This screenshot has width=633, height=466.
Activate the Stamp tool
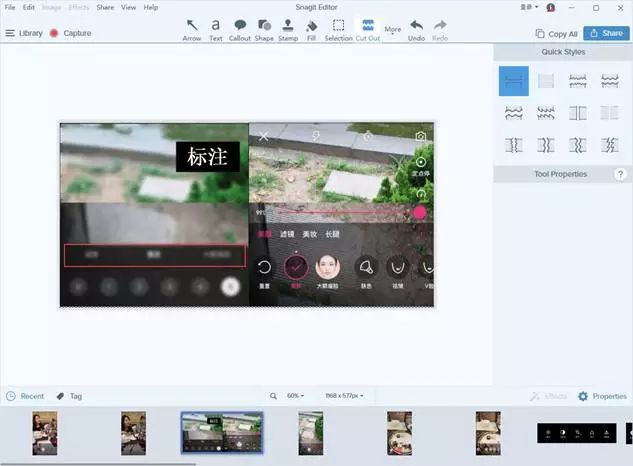pyautogui.click(x=288, y=29)
